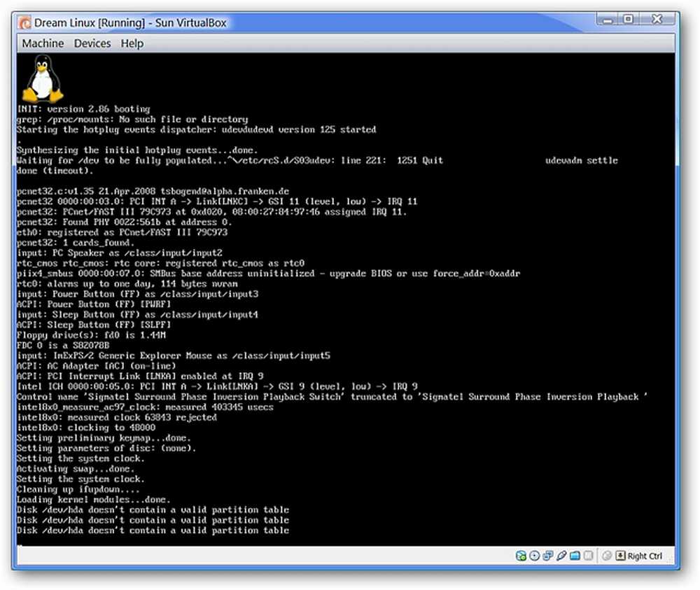Viewport: 700px width, 590px height.
Task: Click the greyed-out virtualization indicator icon
Action: pyautogui.click(x=589, y=556)
